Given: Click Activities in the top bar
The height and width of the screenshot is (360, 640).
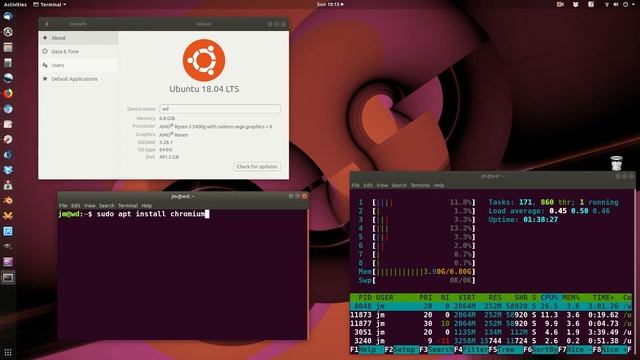Looking at the screenshot, I should coord(15,4).
